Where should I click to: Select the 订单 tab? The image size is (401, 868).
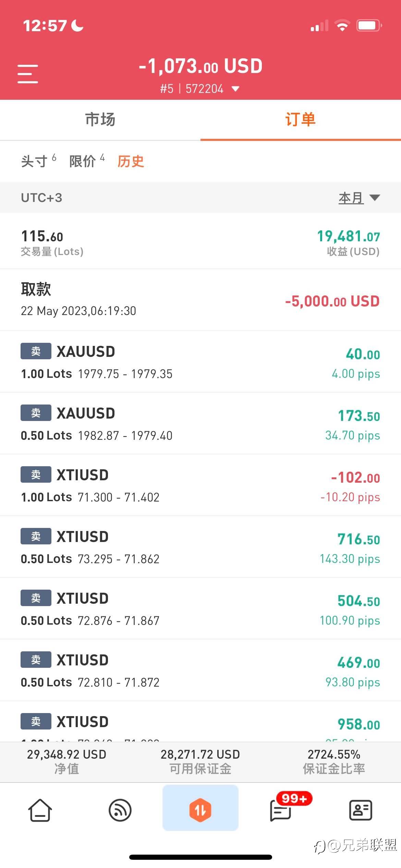coord(300,120)
